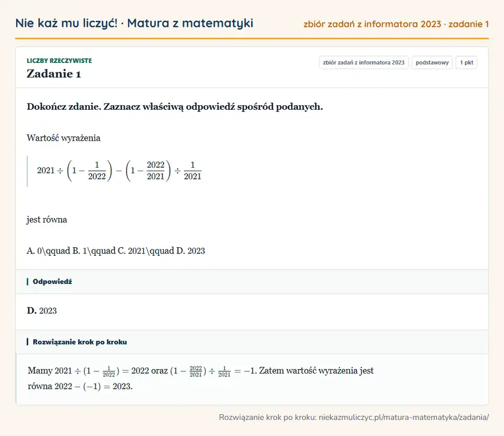Click the 'Wartość wyrażenia' text
Screen dimensions: 504x436
click(64, 138)
